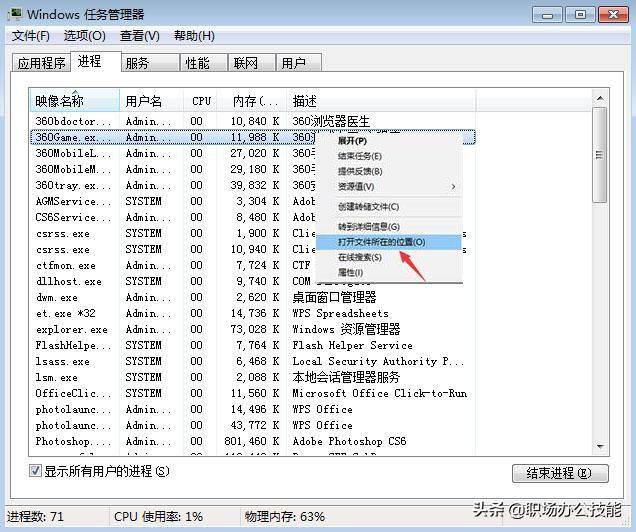Screen dimensions: 636x532
Task: Select the 360MobileM process row
Action: click(253, 169)
